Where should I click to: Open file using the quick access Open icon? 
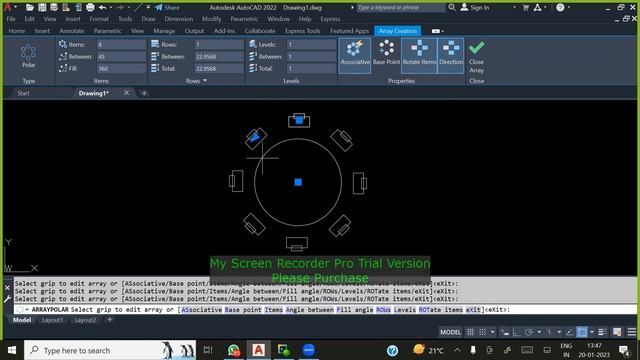pyautogui.click(x=30, y=7)
